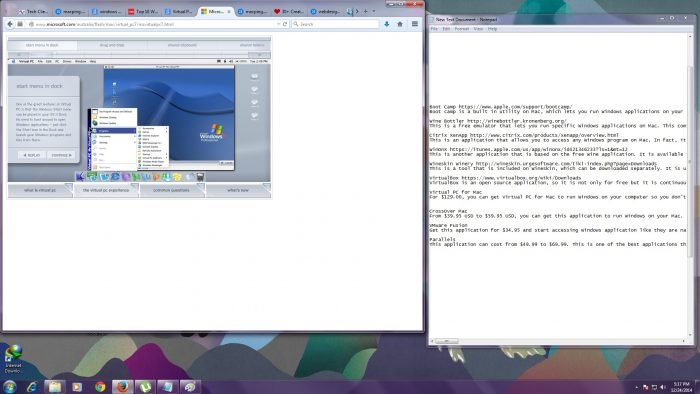The width and height of the screenshot is (700, 394).
Task: Open the uTorrent taskbar icon
Action: [145, 386]
